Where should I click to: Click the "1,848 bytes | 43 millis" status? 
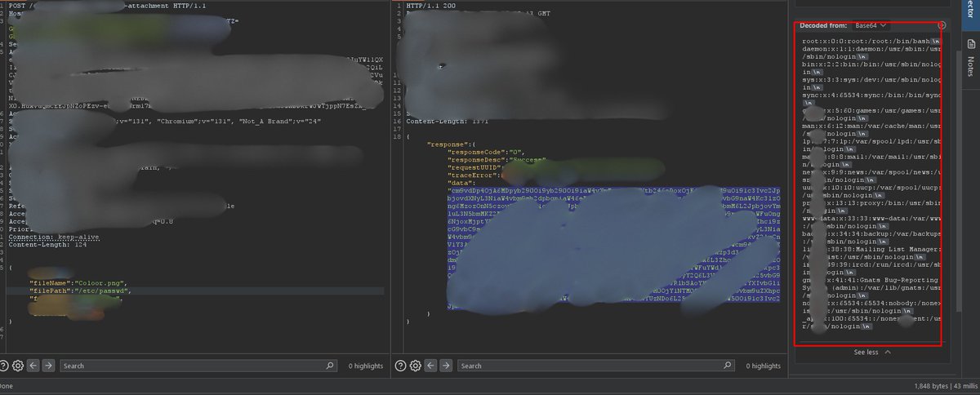[x=944, y=385]
